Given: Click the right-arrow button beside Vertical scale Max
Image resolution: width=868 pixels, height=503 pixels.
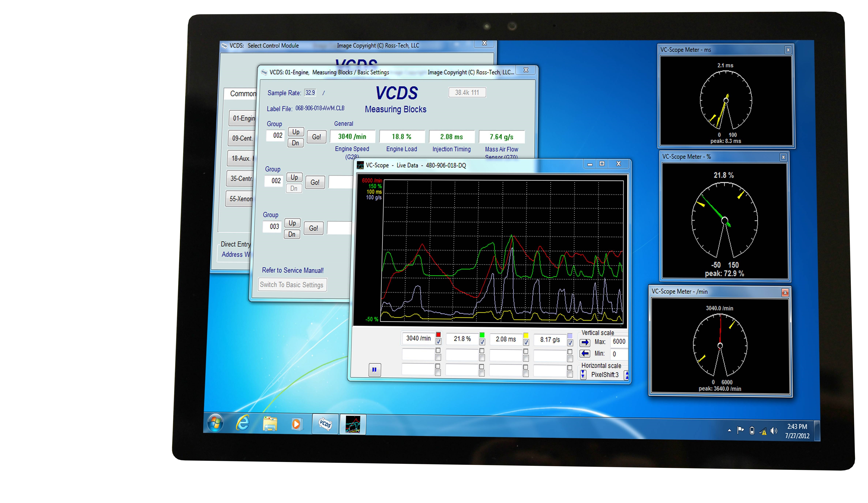Looking at the screenshot, I should [585, 342].
